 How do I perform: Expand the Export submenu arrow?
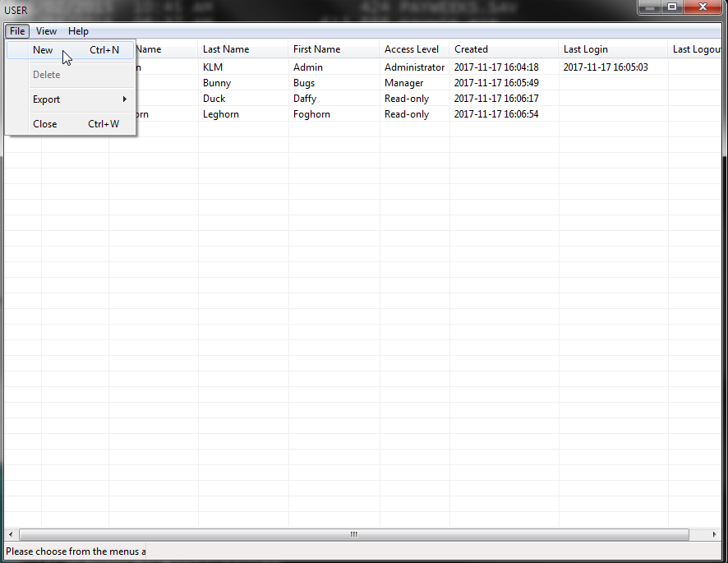[x=124, y=99]
